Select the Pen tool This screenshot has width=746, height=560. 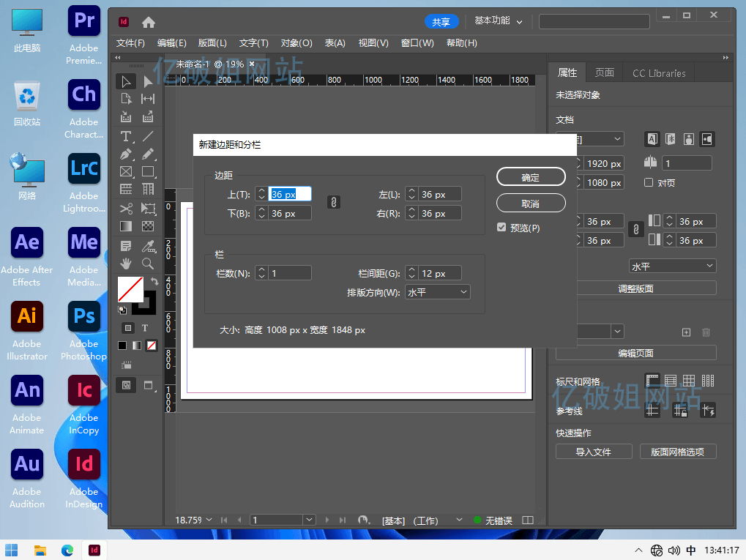[126, 154]
